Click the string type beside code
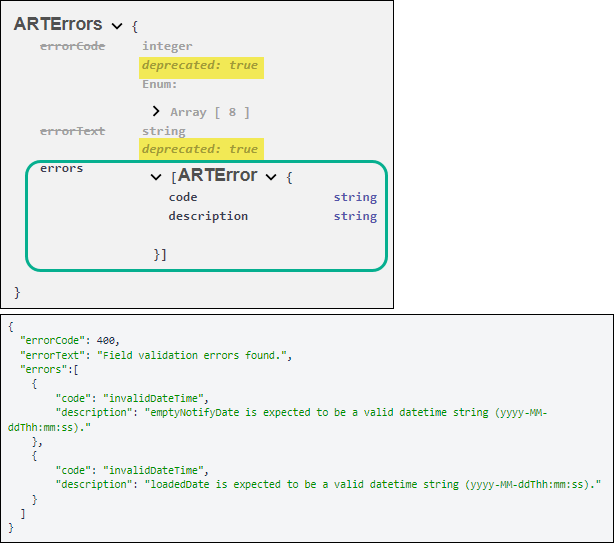This screenshot has height=543, width=614. click(355, 197)
